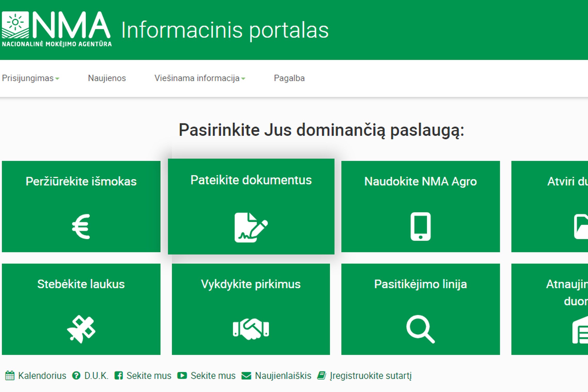Click the Informacinis portalas title
This screenshot has height=392, width=588.
[225, 30]
